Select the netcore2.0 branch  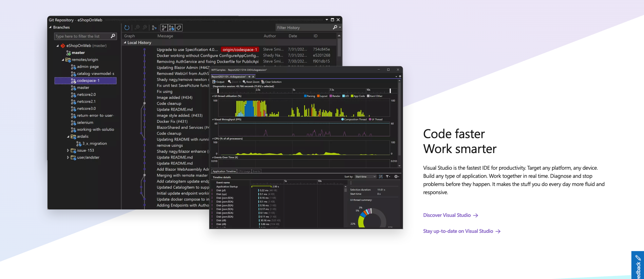pos(86,94)
